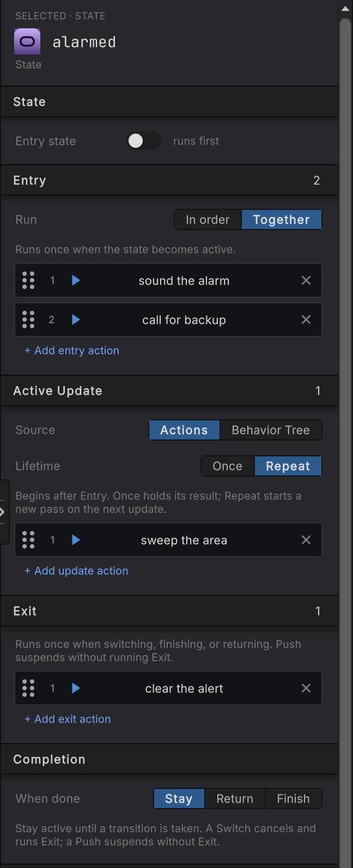Grab the drag handle of 'clear the alert'

[x=28, y=688]
